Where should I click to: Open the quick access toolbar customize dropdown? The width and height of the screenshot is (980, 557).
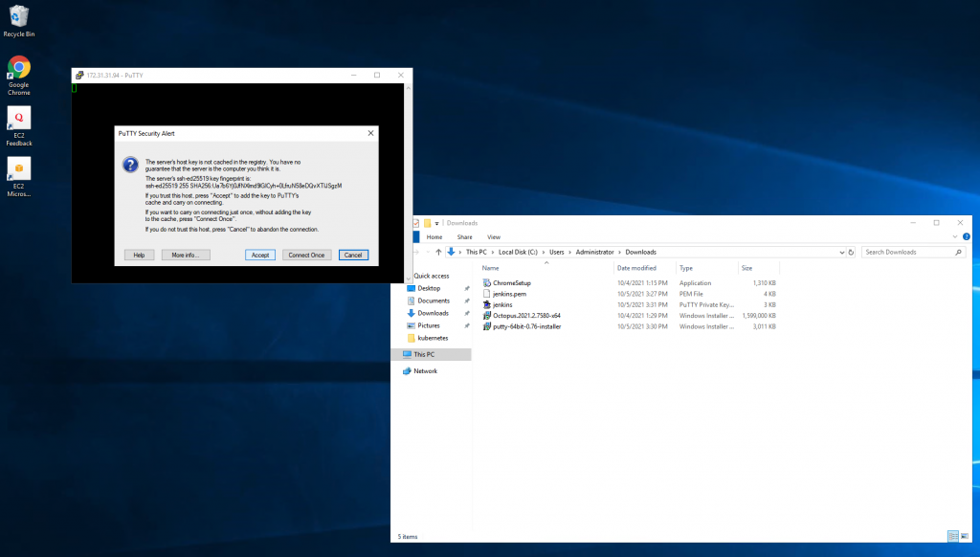pos(436,223)
